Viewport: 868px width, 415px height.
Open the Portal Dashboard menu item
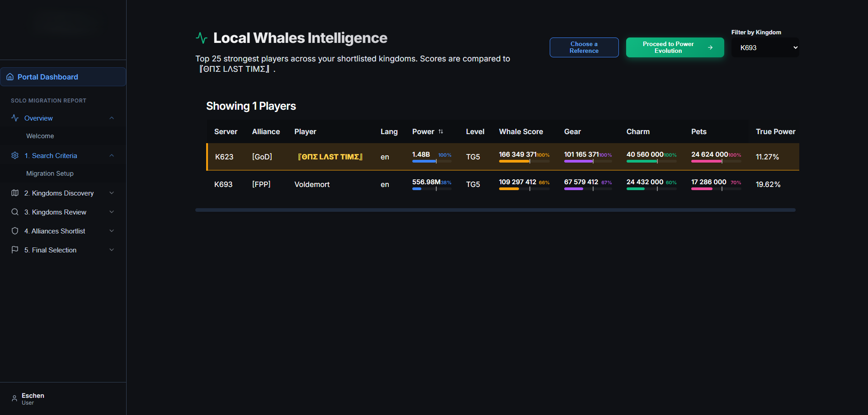(63, 77)
